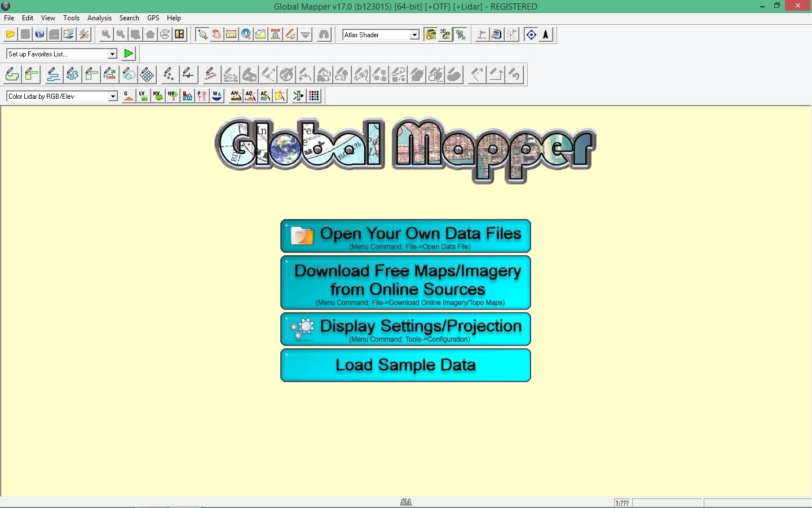Expand the Set up Favorites List dropdown
812x508 pixels.
tap(112, 54)
